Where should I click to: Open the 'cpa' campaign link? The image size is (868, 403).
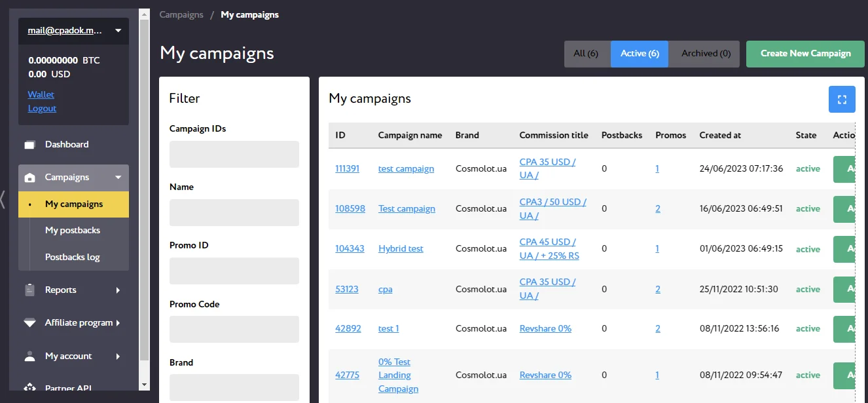386,289
